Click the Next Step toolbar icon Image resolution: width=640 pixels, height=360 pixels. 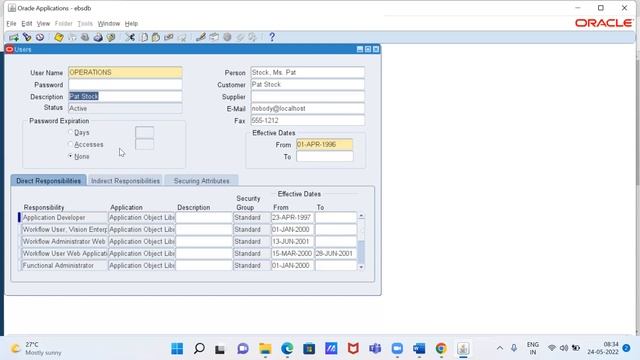(x=72, y=38)
